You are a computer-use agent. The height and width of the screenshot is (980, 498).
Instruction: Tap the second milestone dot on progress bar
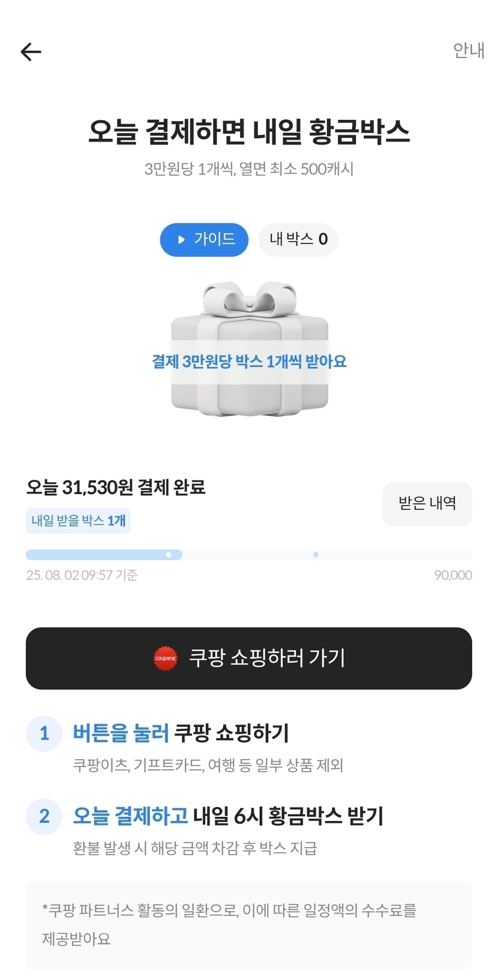[316, 555]
